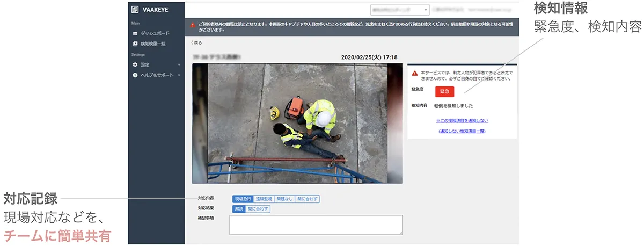Open the organization dropdown in the header

[x=399, y=10]
